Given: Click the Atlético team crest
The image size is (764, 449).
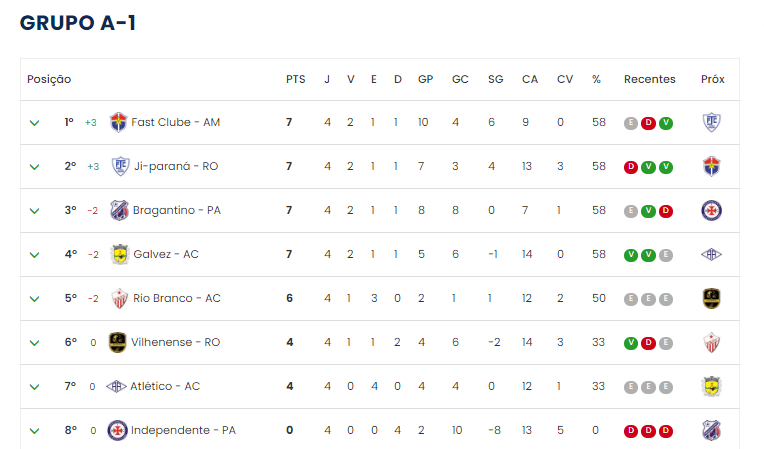Looking at the screenshot, I should pyautogui.click(x=116, y=386).
